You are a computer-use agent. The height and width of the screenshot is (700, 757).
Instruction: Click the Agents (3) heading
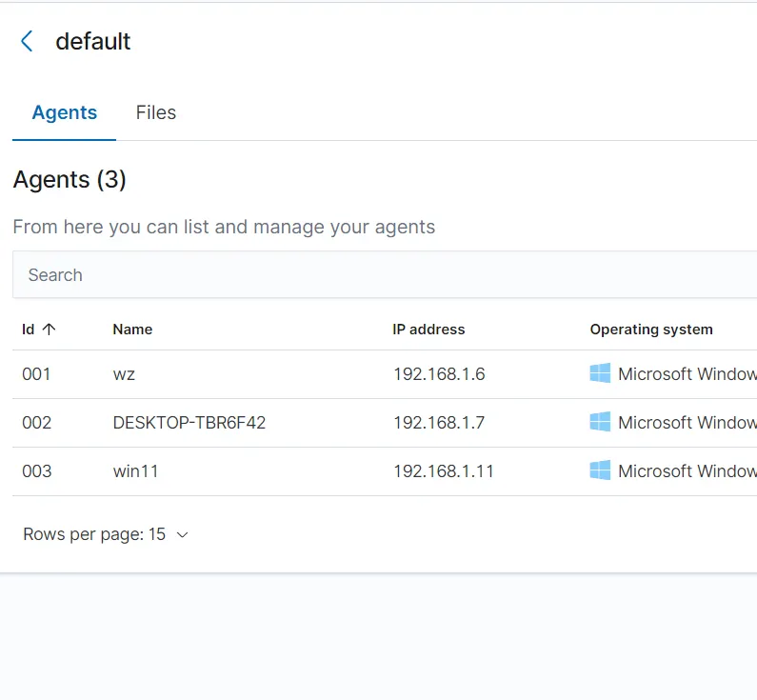70,180
